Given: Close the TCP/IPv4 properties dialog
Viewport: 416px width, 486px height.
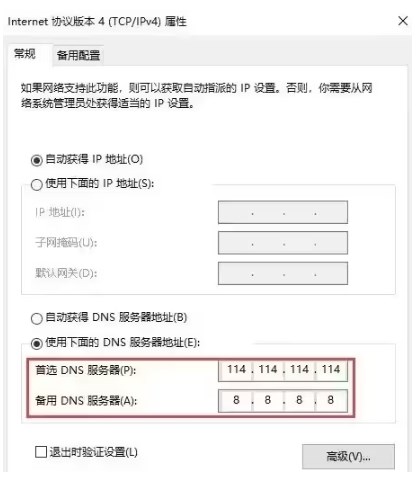Looking at the screenshot, I should [403, 21].
